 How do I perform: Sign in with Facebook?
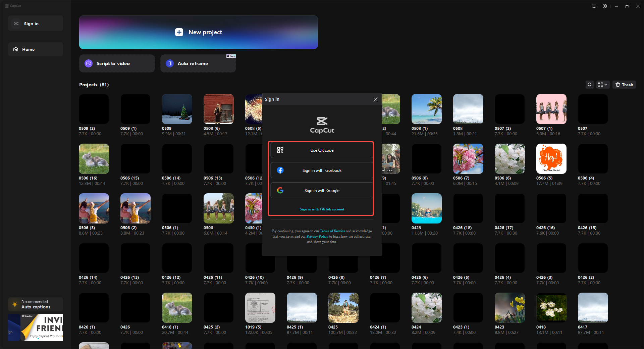tap(322, 170)
